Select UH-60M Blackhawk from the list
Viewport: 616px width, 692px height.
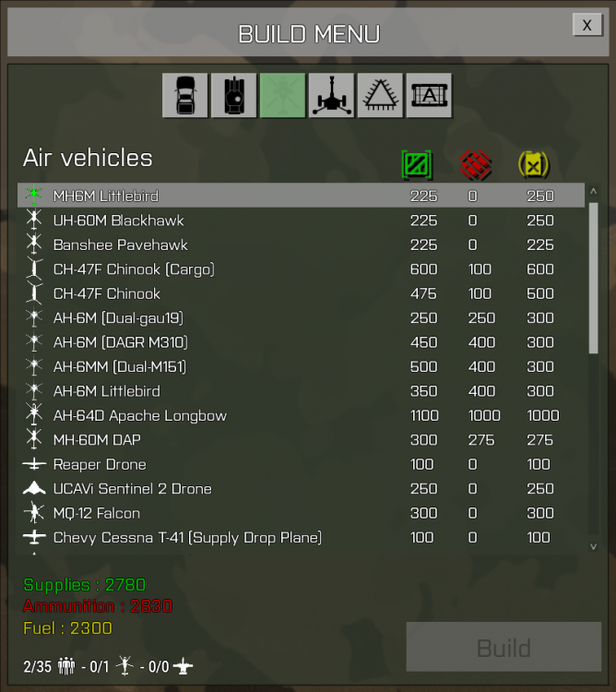pos(301,221)
